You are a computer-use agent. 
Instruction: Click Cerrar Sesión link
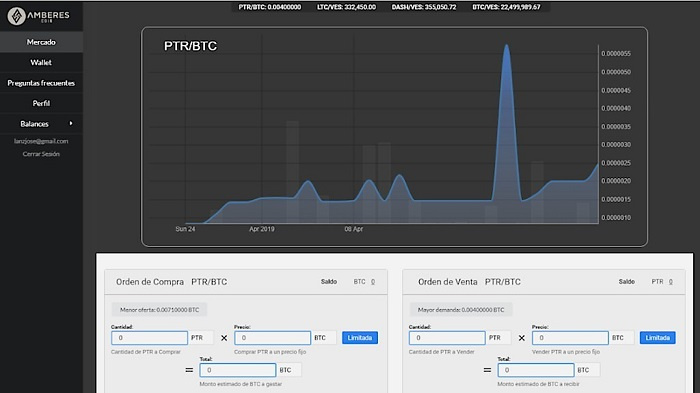(x=41, y=154)
